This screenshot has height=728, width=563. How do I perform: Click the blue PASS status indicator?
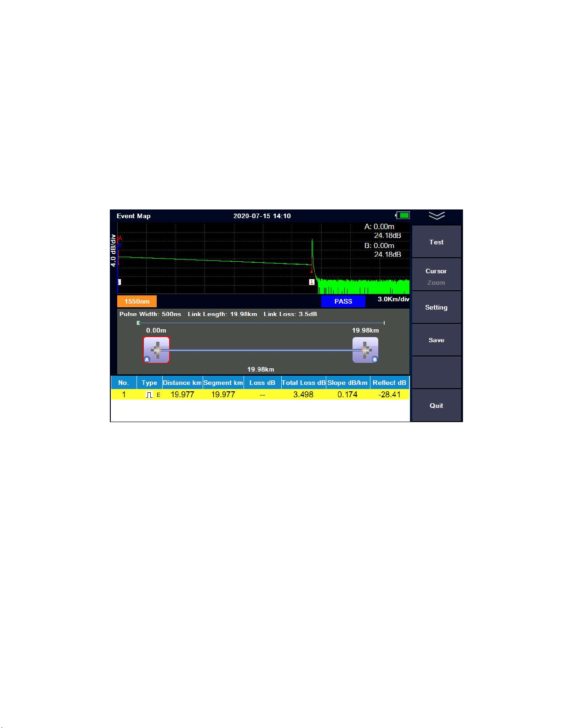[343, 301]
